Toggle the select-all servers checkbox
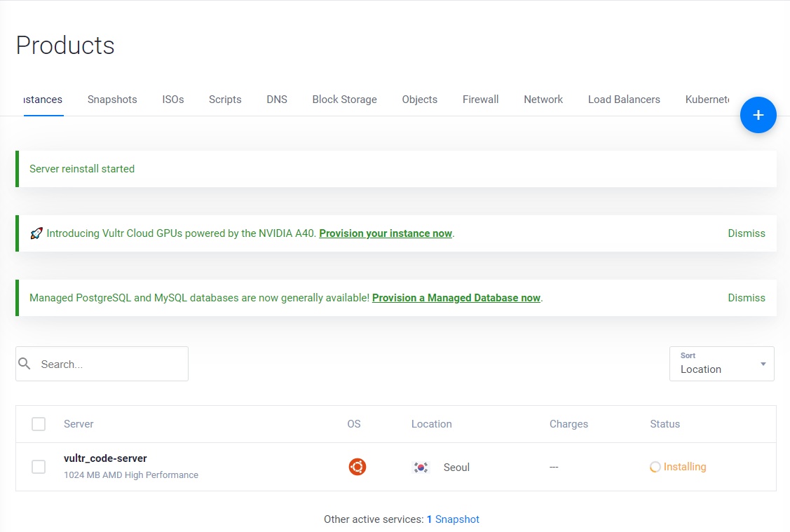 coord(39,423)
